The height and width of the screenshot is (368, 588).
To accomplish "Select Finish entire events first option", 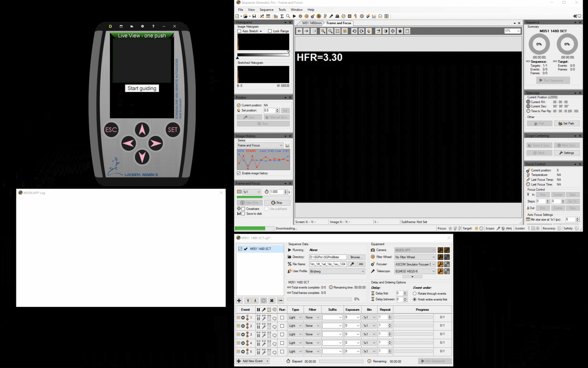I will point(415,299).
